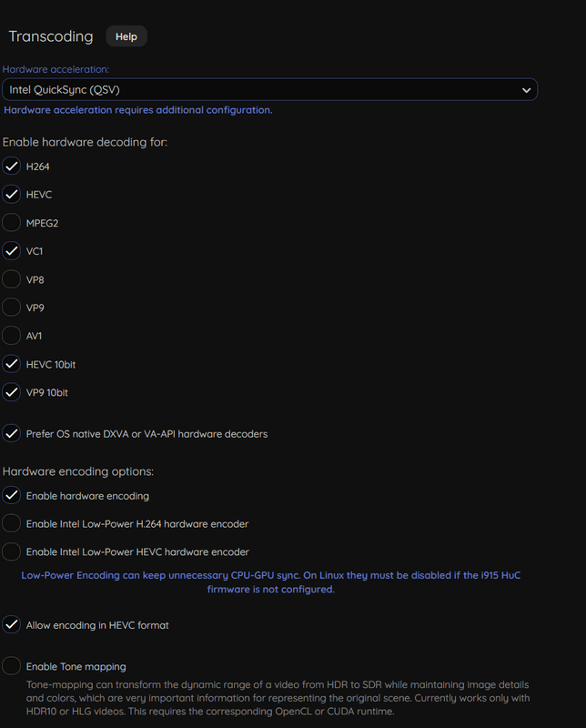The height and width of the screenshot is (728, 586).
Task: Disable HEVC hardware decoding
Action: (x=12, y=195)
